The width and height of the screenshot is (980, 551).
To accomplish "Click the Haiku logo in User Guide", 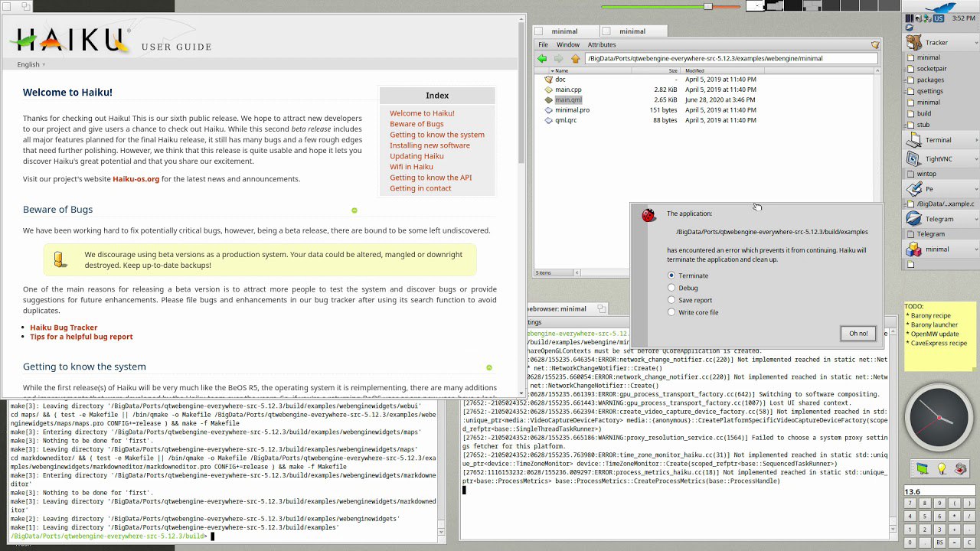I will coord(69,39).
